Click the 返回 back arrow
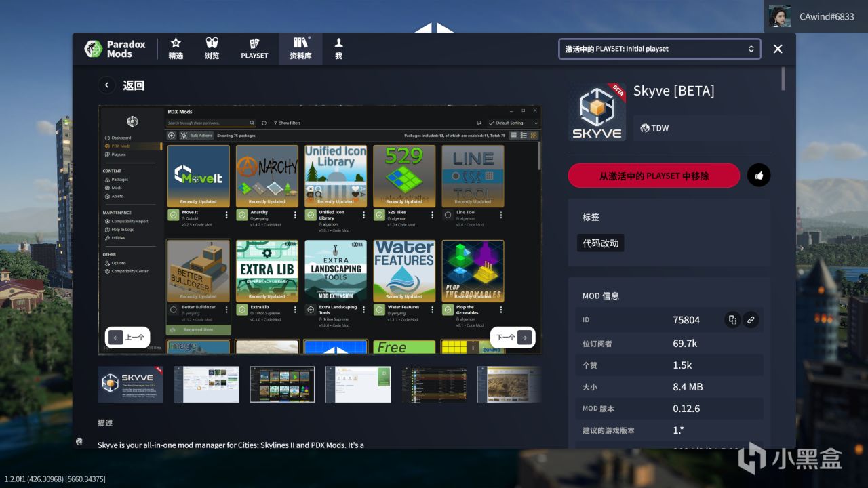This screenshot has height=488, width=868. [x=106, y=85]
